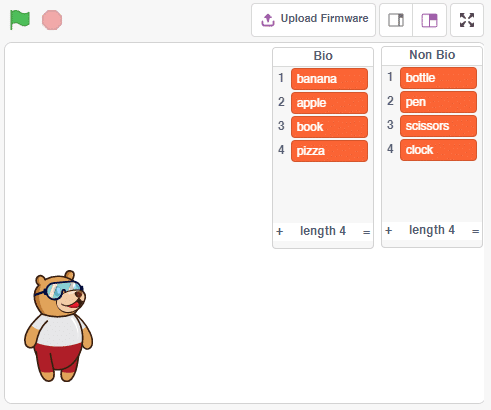Select the banana item in Bio list
Image resolution: width=491 pixels, height=410 pixels.
[329, 79]
